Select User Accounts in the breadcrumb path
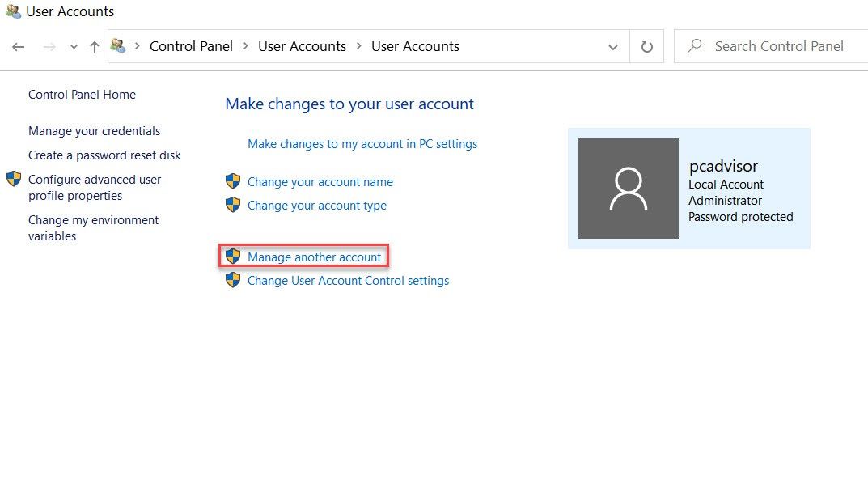This screenshot has width=868, height=488. point(302,46)
